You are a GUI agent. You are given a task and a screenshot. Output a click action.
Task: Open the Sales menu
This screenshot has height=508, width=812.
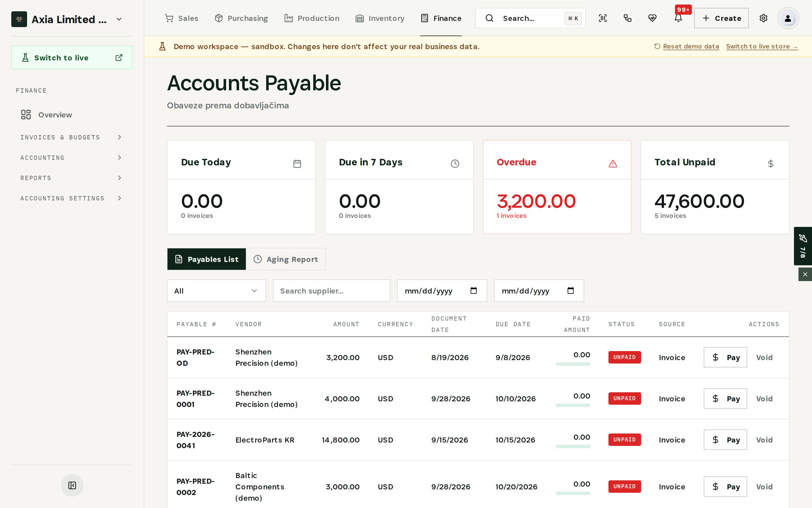(x=182, y=18)
